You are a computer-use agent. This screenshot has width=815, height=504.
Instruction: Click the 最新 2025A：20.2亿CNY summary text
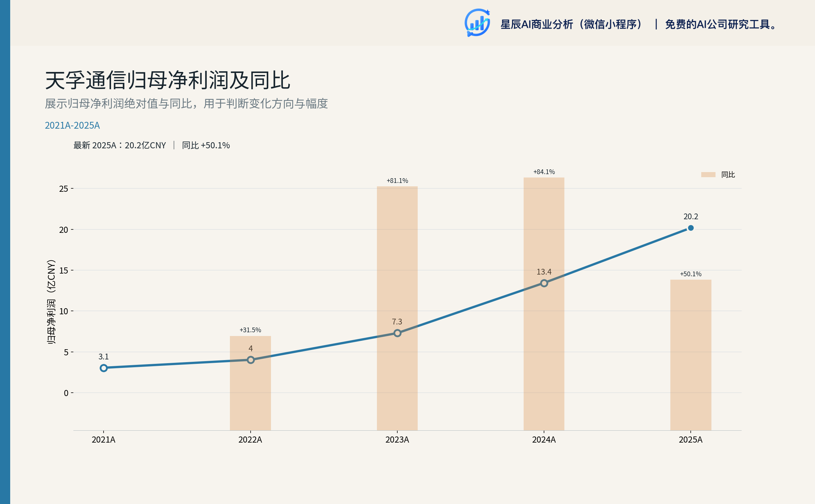point(120,145)
